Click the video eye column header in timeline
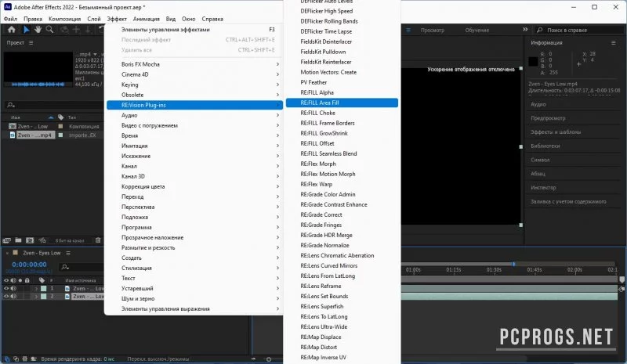 point(6,280)
